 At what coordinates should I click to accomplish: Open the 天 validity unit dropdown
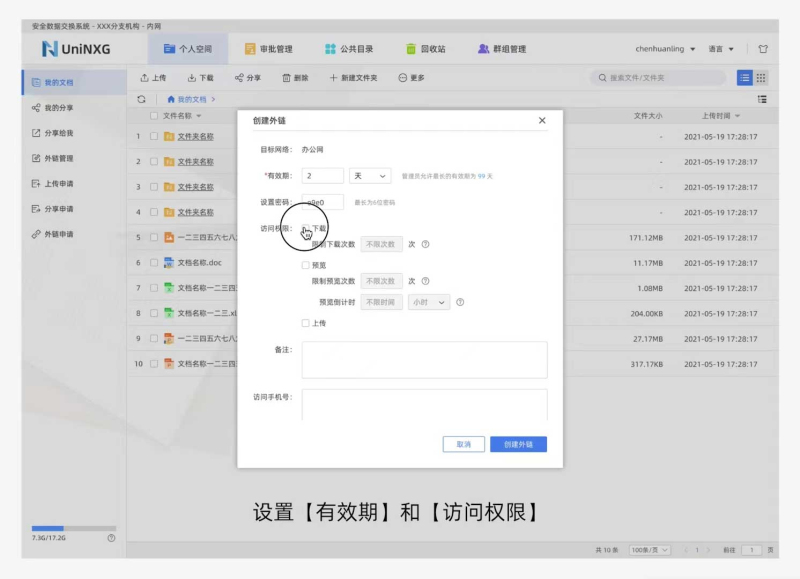tap(369, 175)
